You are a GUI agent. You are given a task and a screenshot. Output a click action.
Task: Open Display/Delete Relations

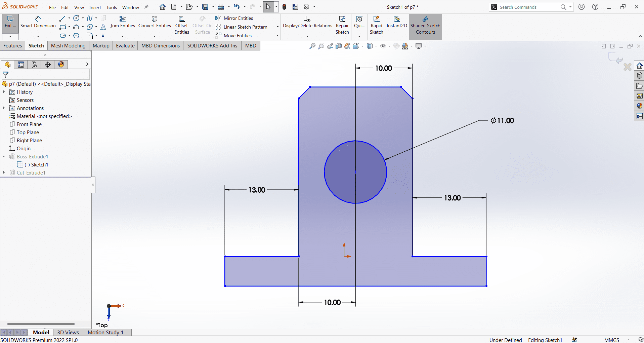[307, 22]
